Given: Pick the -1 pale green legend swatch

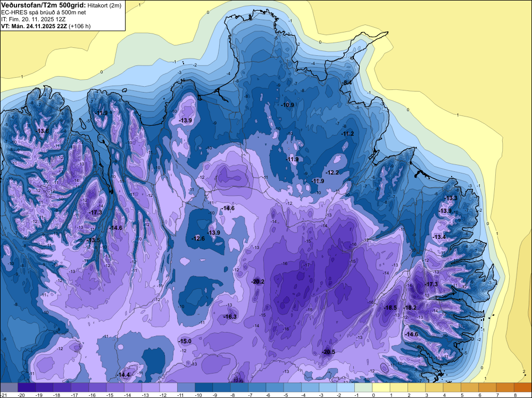Looking at the screenshot, I should coord(363,387).
